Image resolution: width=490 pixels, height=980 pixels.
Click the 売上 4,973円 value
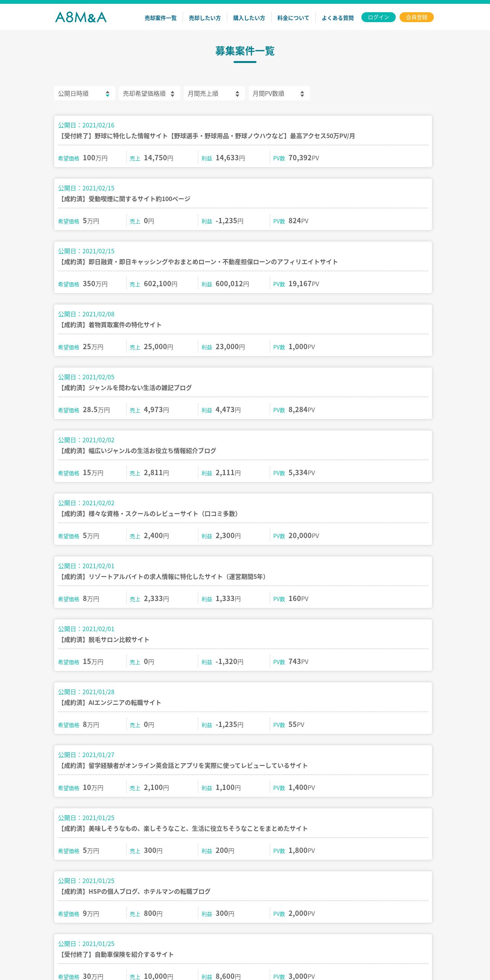click(x=149, y=410)
